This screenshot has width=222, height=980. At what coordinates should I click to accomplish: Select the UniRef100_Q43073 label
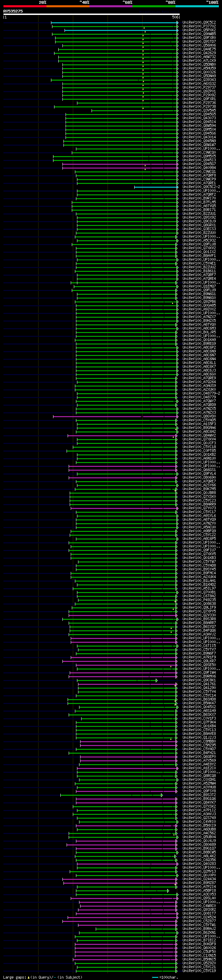click(199, 118)
